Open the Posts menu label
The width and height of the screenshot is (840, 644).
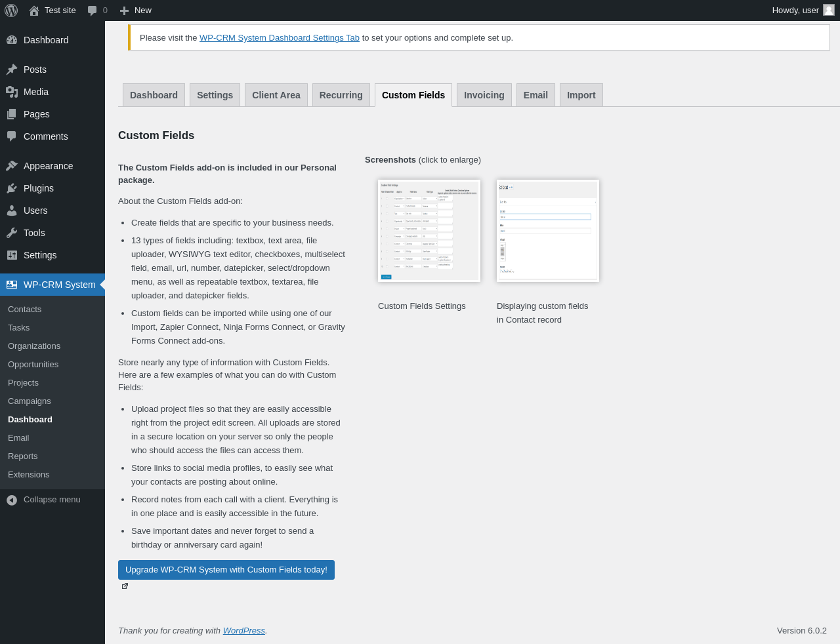point(35,70)
